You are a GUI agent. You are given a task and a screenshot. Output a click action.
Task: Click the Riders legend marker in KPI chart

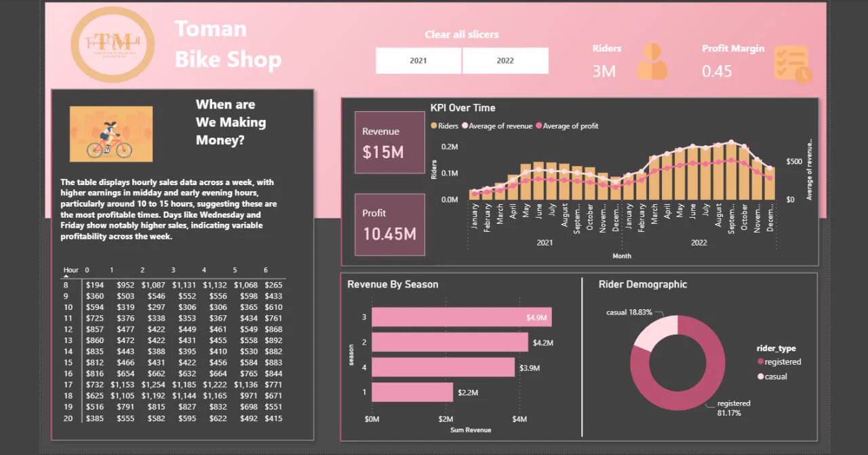tap(434, 126)
